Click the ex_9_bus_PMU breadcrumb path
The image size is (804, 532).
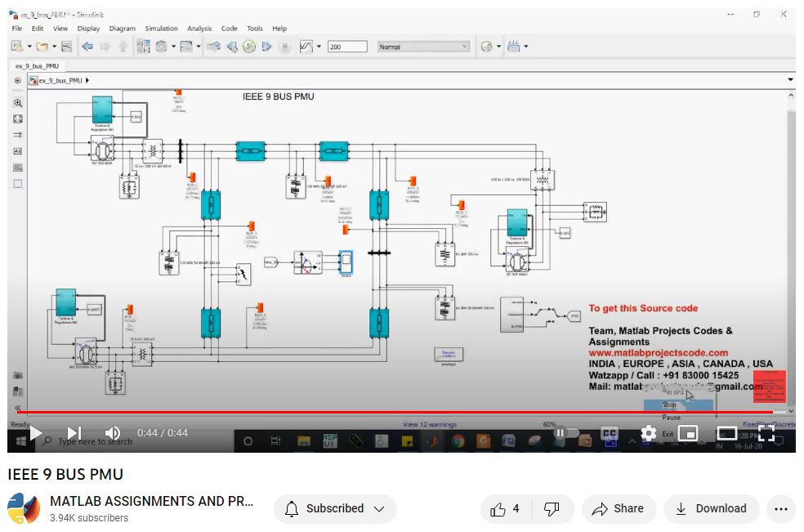60,81
